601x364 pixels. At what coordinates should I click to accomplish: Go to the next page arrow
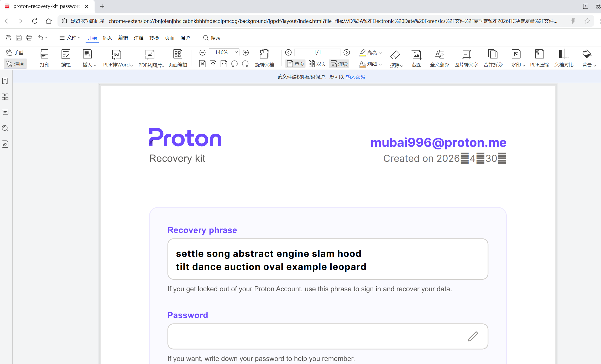347,53
